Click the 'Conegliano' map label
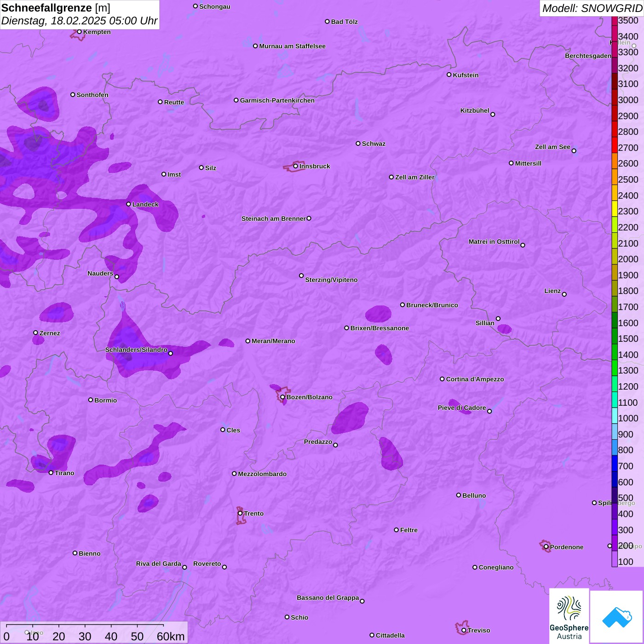This screenshot has width=644, height=644. 496,567
